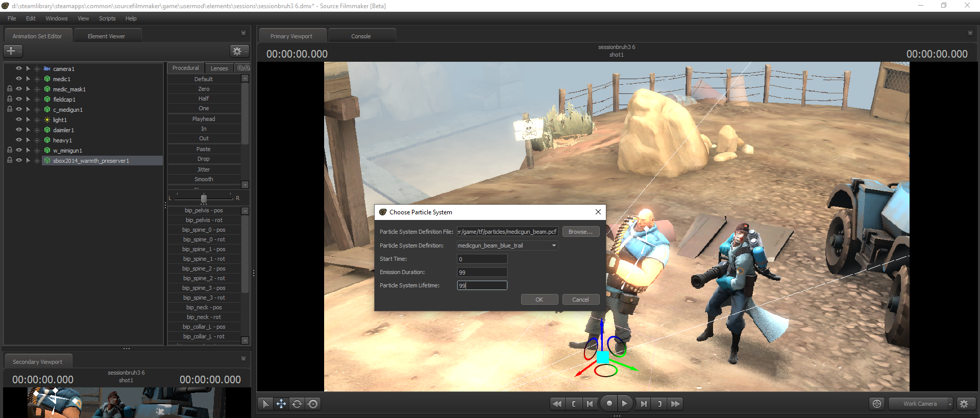The width and height of the screenshot is (980, 418).
Task: Start playback with the play button
Action: (x=625, y=403)
